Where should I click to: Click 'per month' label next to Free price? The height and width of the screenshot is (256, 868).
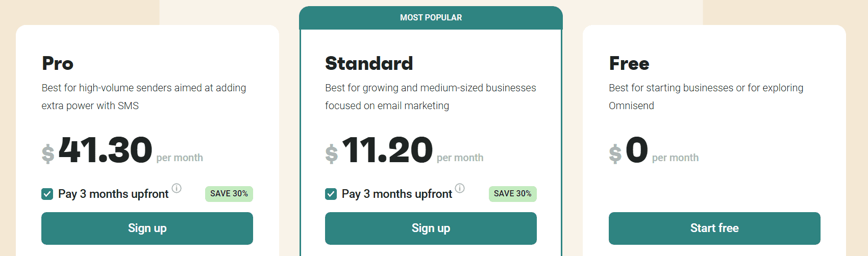click(x=675, y=158)
